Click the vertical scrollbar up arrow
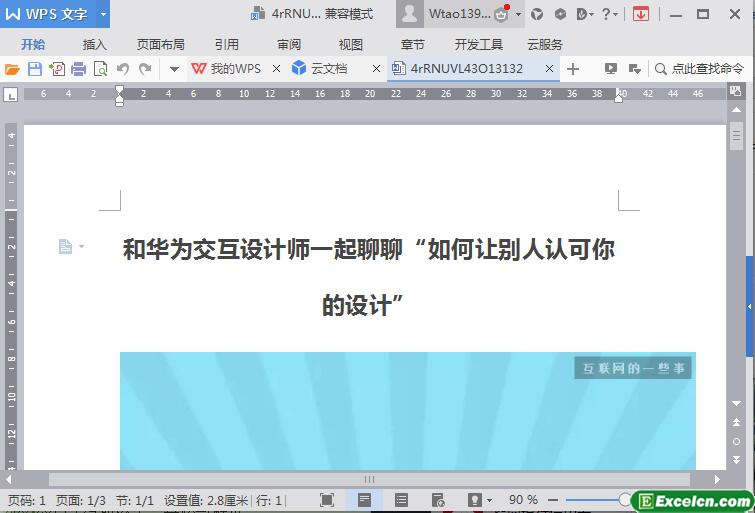This screenshot has height=513, width=755. 736,110
